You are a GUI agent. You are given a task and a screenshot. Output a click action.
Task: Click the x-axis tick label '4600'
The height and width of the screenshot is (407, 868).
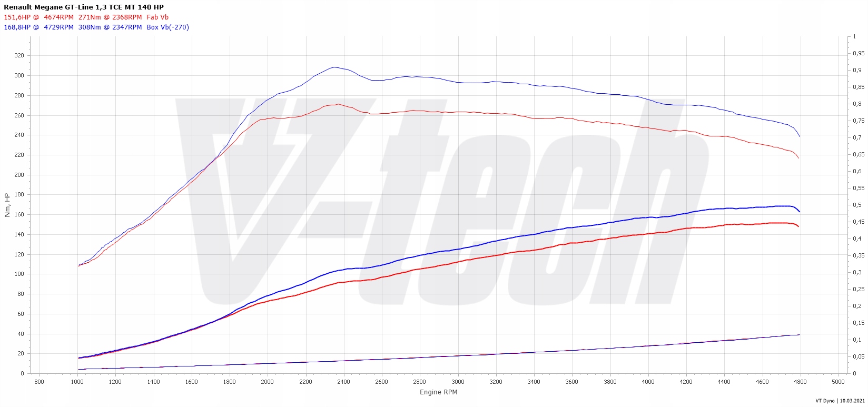[762, 382]
